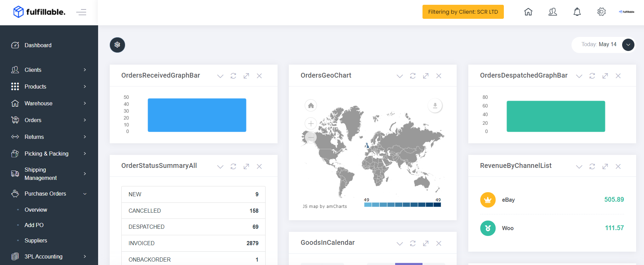Click the blue heat legend color bar
The image size is (644, 265).
[x=402, y=205]
